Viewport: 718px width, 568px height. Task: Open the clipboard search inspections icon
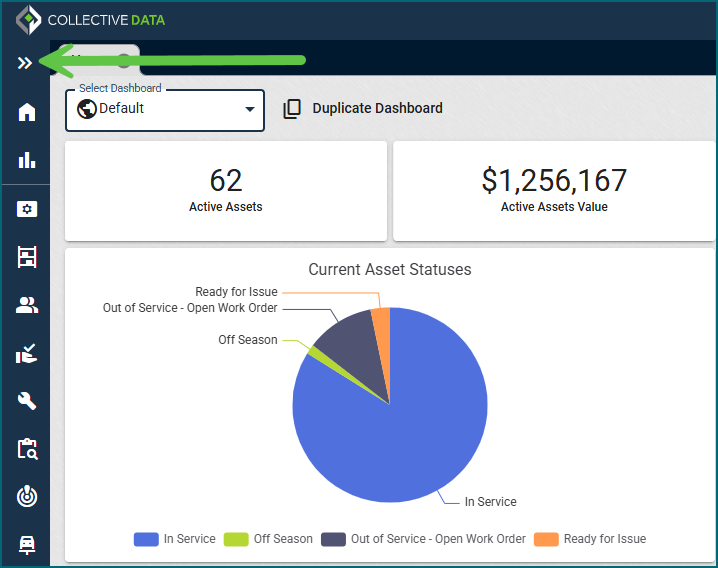coord(26,449)
